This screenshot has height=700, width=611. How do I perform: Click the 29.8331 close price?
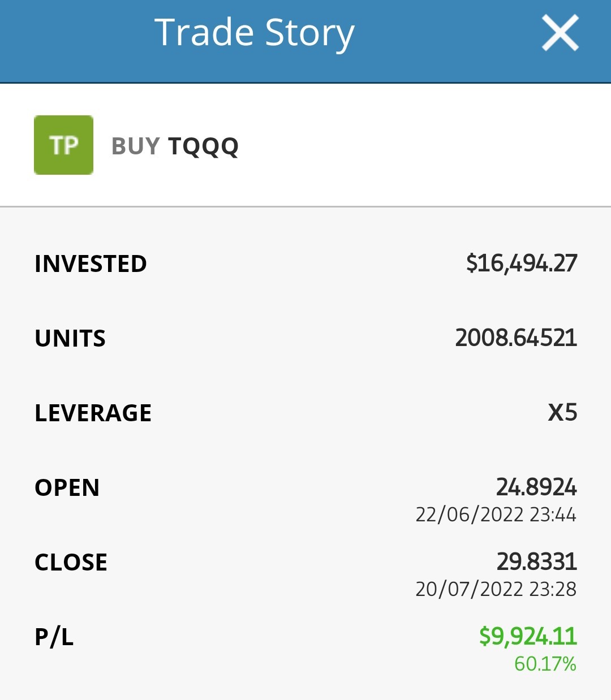537,561
